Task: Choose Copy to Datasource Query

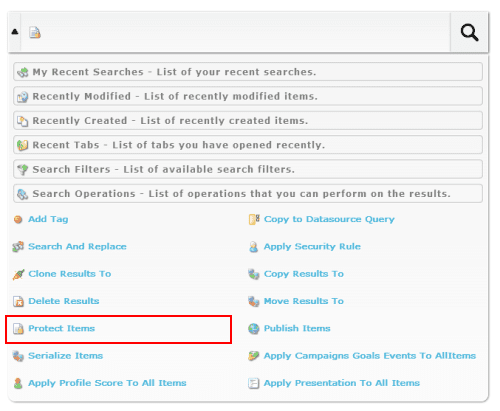Action: (329, 219)
